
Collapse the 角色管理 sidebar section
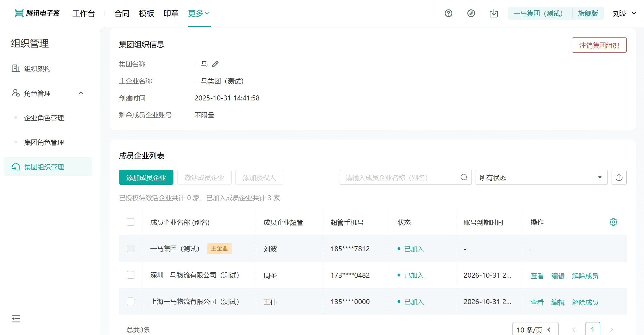[x=81, y=93]
